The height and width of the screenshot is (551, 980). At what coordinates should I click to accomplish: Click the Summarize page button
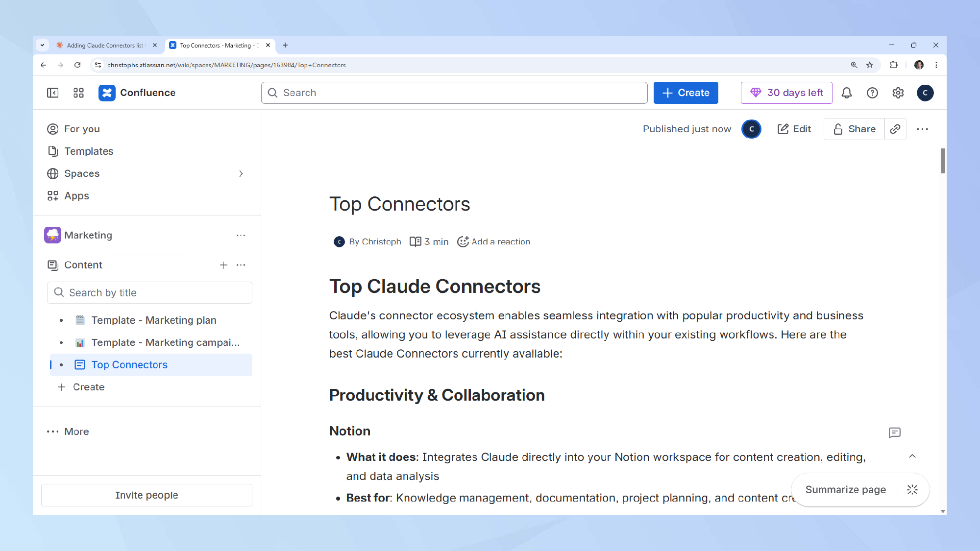tap(845, 489)
